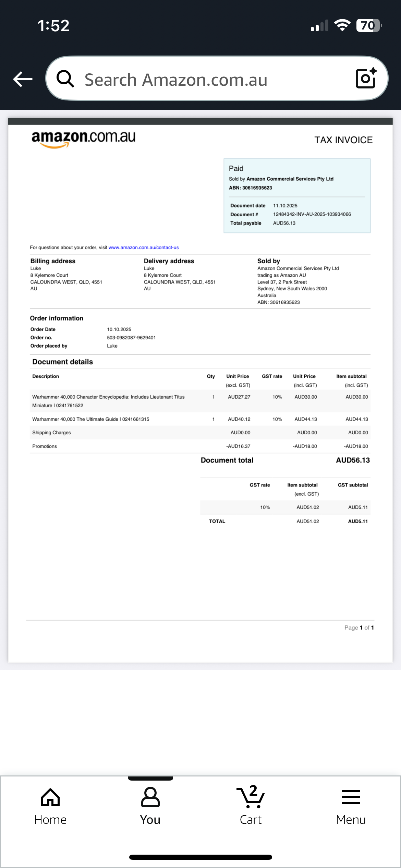Tap the magnifying glass search icon
The image size is (401, 868).
[65, 79]
